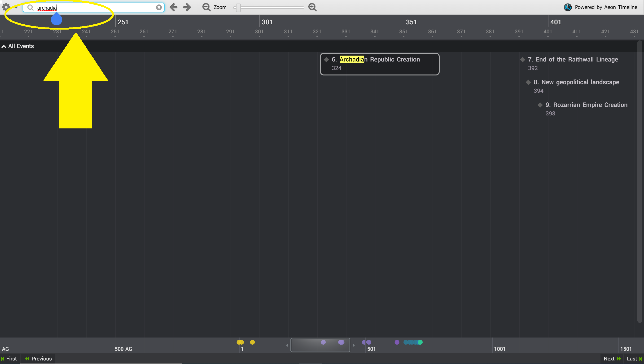Viewport: 644px width, 364px height.
Task: Click the diamond marker of event 9
Action: point(540,105)
